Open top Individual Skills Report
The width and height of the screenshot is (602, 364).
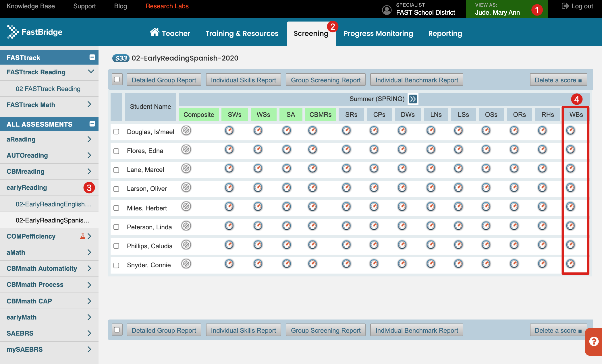click(243, 80)
